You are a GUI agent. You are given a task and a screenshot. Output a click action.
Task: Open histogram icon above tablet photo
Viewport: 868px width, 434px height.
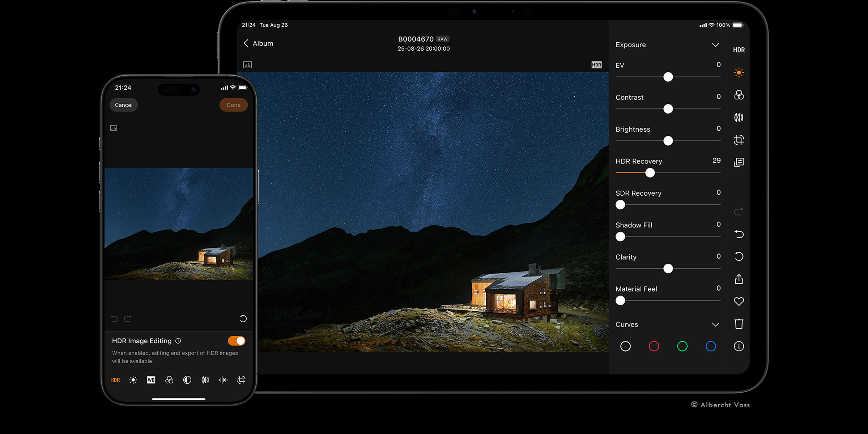pyautogui.click(x=247, y=65)
